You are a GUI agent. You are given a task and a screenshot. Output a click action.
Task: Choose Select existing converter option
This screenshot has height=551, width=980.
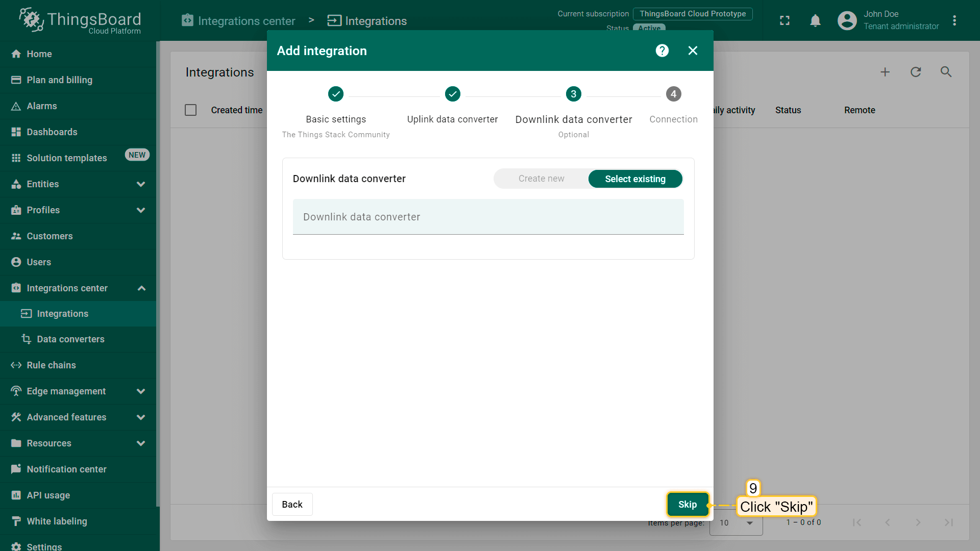(x=635, y=179)
